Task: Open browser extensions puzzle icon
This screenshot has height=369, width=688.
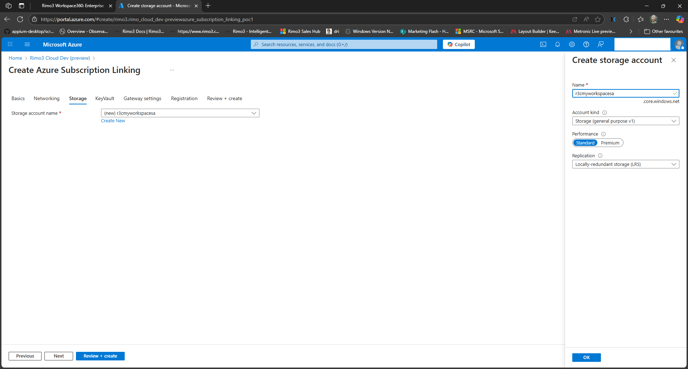Action: tap(626, 19)
